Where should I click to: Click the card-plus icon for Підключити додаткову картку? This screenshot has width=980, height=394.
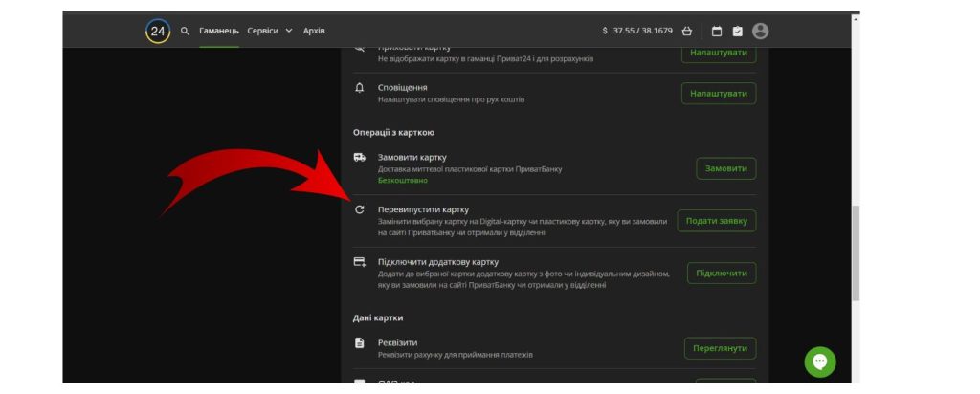[360, 262]
